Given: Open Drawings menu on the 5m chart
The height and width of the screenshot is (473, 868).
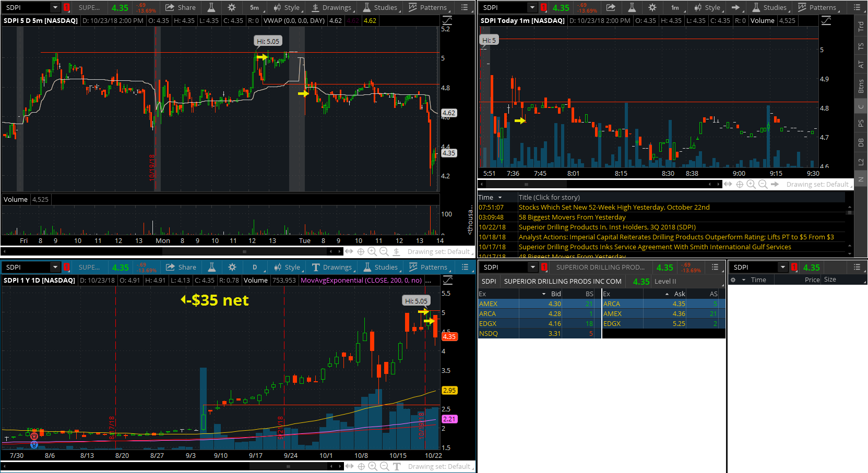Looking at the screenshot, I should (331, 7).
